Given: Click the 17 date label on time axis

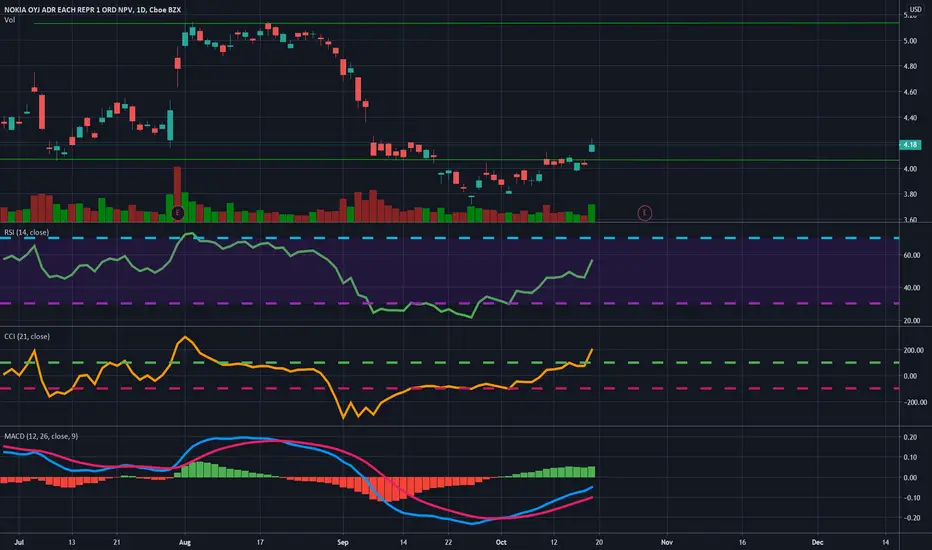Looking at the screenshot, I should point(260,542).
